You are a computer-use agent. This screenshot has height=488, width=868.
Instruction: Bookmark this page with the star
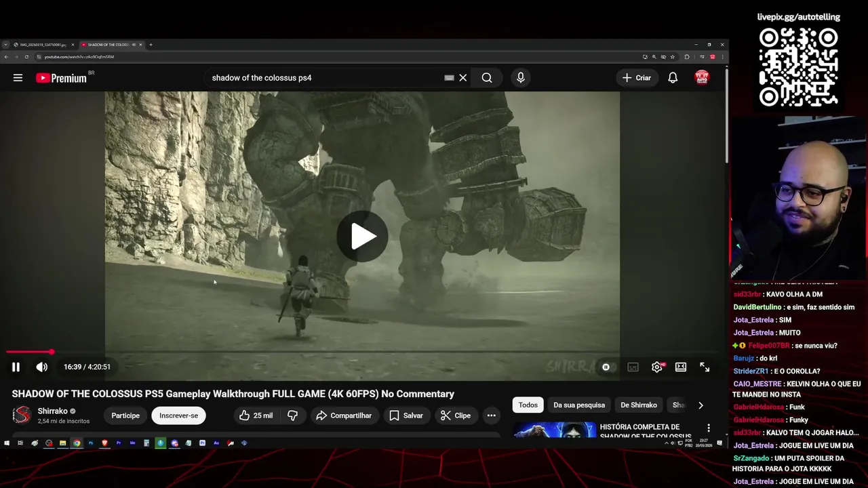coord(673,57)
